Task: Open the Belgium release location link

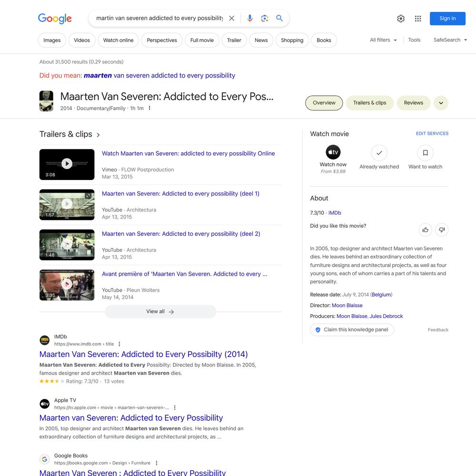Action: pyautogui.click(x=381, y=295)
